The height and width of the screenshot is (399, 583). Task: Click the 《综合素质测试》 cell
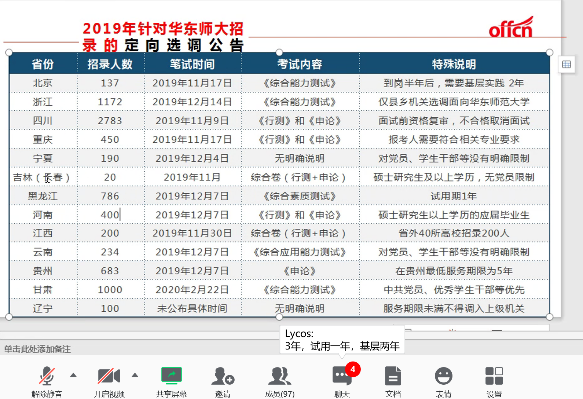(x=300, y=196)
